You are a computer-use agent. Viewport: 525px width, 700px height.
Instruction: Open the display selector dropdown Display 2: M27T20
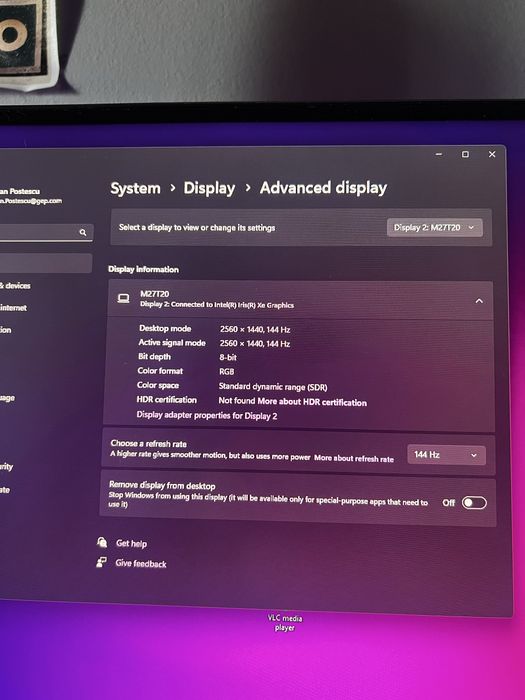tap(434, 228)
